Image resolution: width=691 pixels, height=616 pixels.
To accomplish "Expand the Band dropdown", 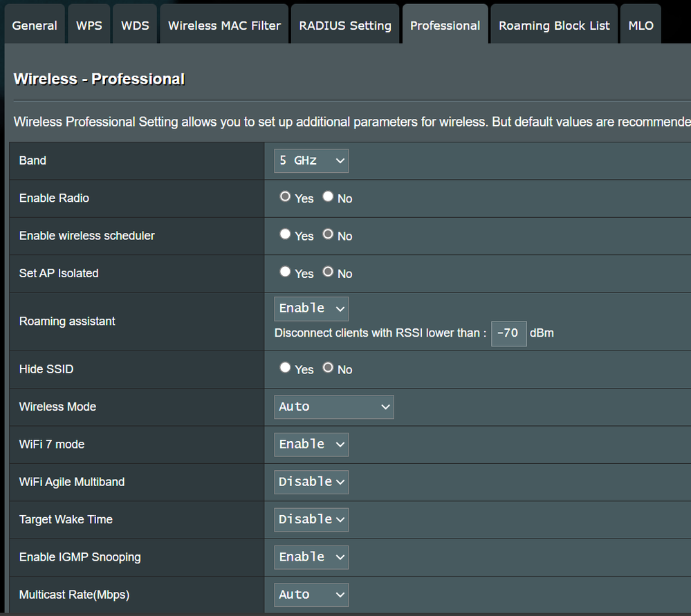I will pos(311,160).
